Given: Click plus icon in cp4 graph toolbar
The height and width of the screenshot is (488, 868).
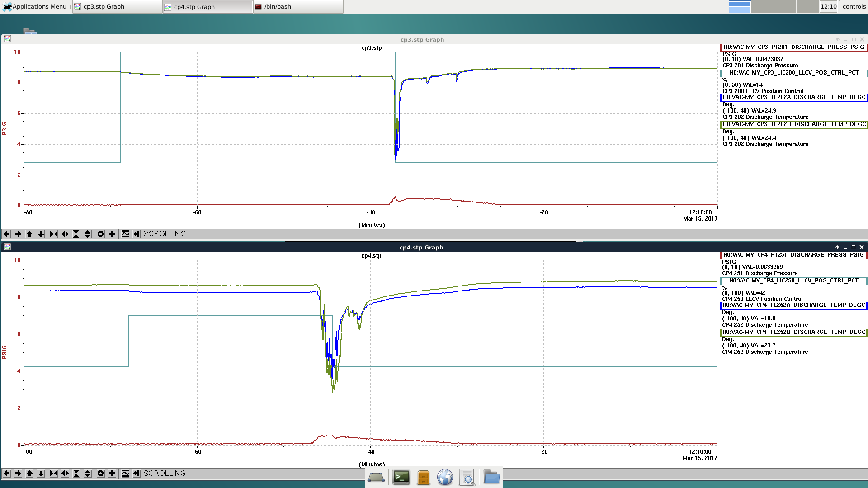Looking at the screenshot, I should [x=112, y=474].
